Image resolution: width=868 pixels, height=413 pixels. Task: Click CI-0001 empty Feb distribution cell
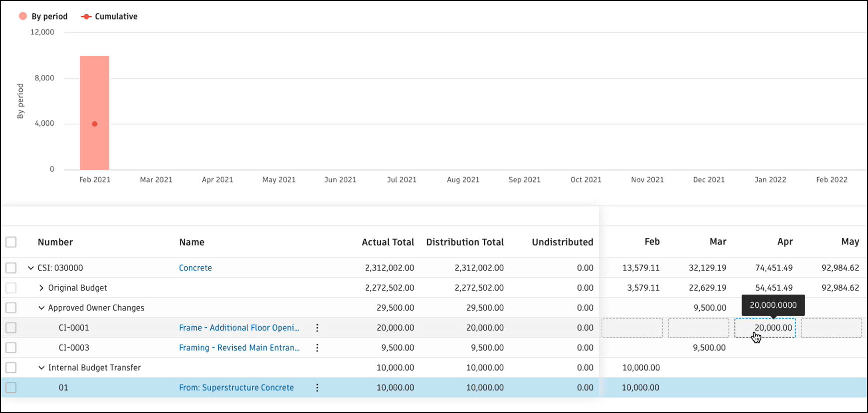tap(632, 328)
